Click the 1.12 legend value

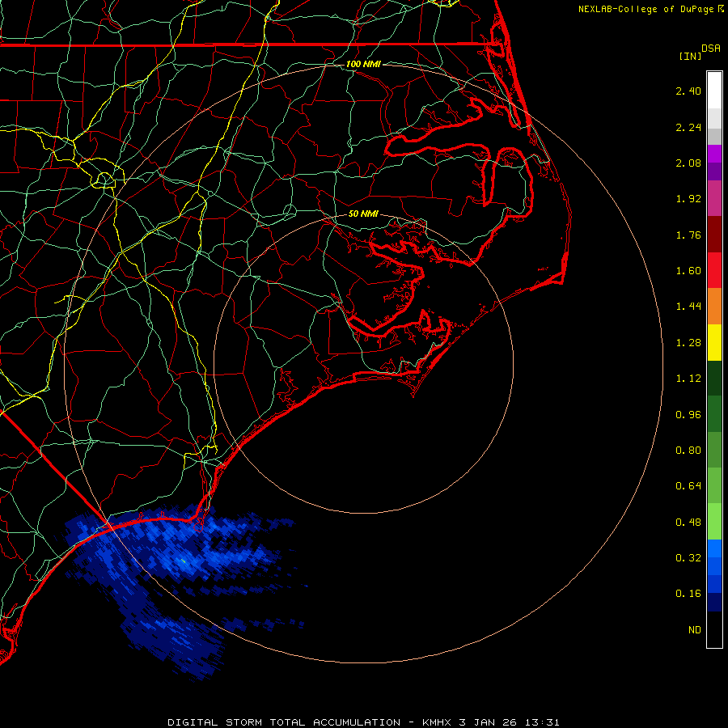688,379
